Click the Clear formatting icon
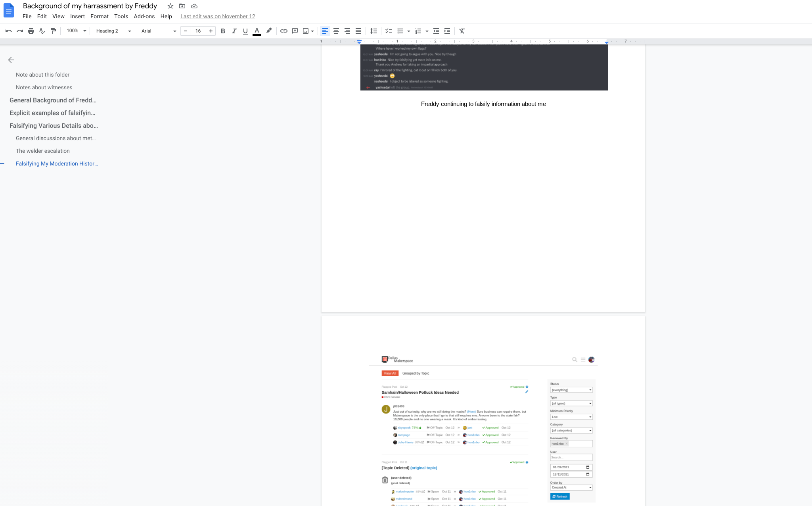 pyautogui.click(x=462, y=31)
